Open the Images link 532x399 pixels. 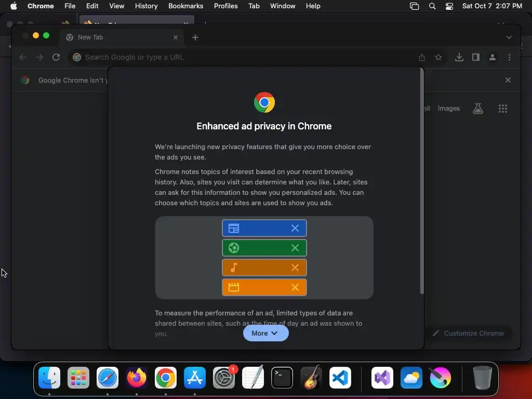coord(448,109)
